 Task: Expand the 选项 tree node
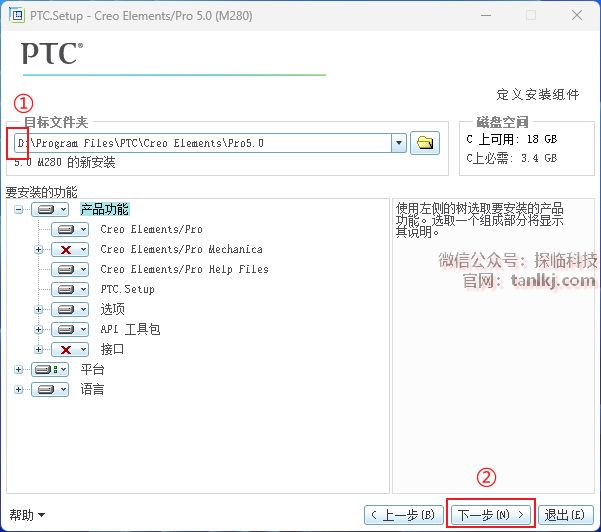[38, 309]
